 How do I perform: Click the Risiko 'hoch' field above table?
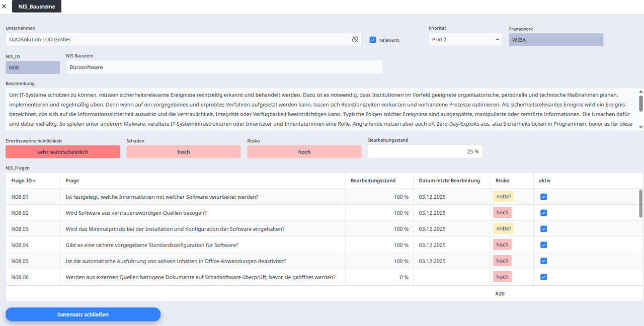304,152
